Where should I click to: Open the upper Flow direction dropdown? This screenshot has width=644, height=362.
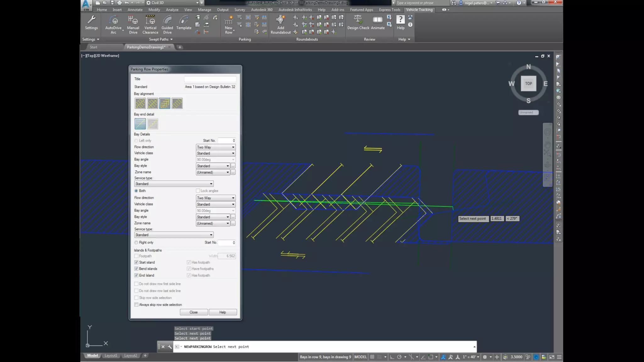point(215,147)
